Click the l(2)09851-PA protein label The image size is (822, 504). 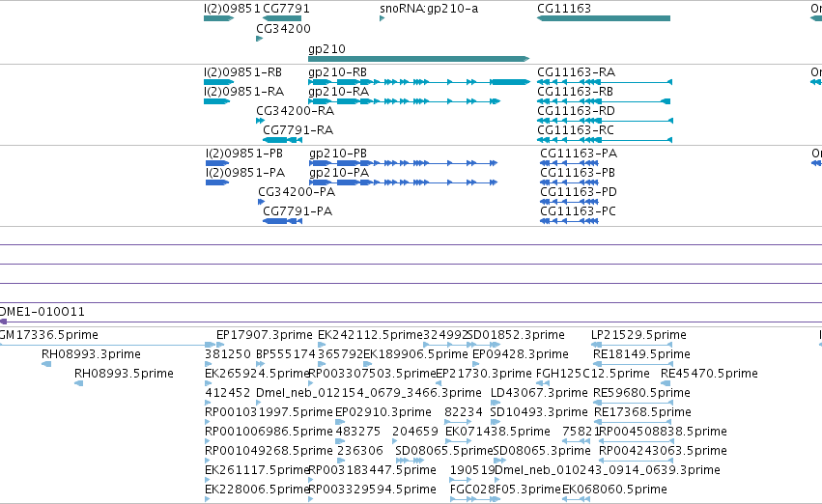point(245,173)
